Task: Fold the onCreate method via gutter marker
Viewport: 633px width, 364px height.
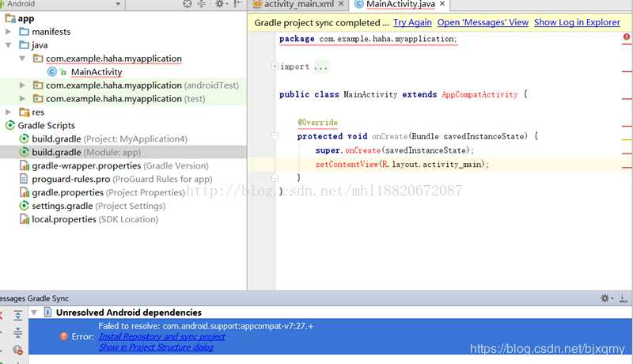Action: [x=275, y=136]
